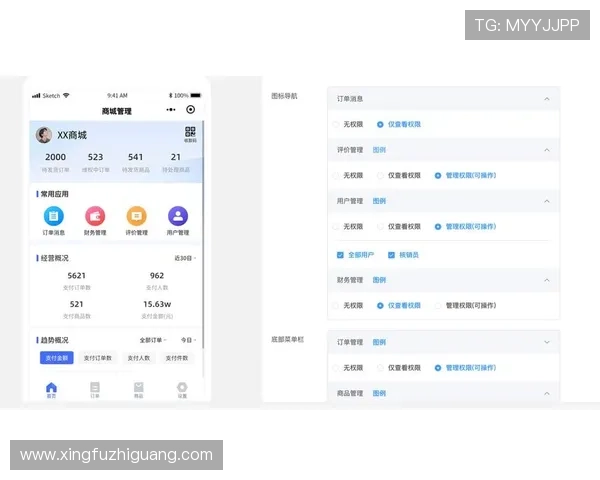The image size is (600, 480).
Task: Tap the XX商城 avatar picture
Action: [44, 135]
